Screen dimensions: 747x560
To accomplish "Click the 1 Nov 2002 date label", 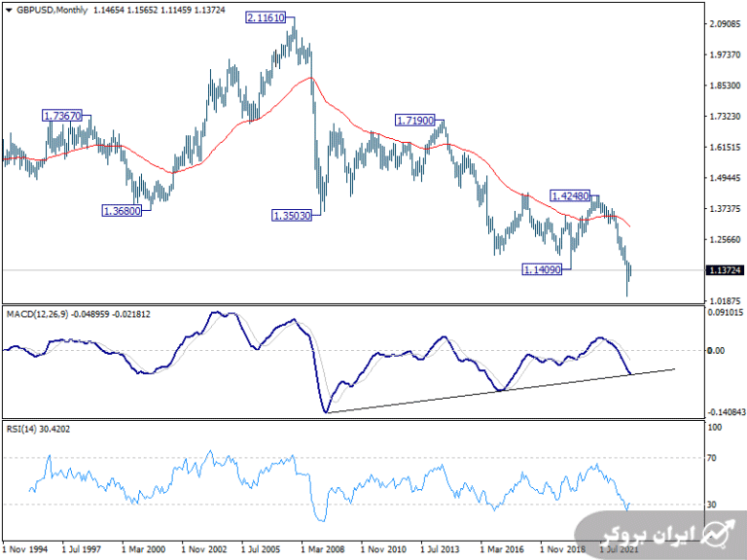I will (204, 549).
